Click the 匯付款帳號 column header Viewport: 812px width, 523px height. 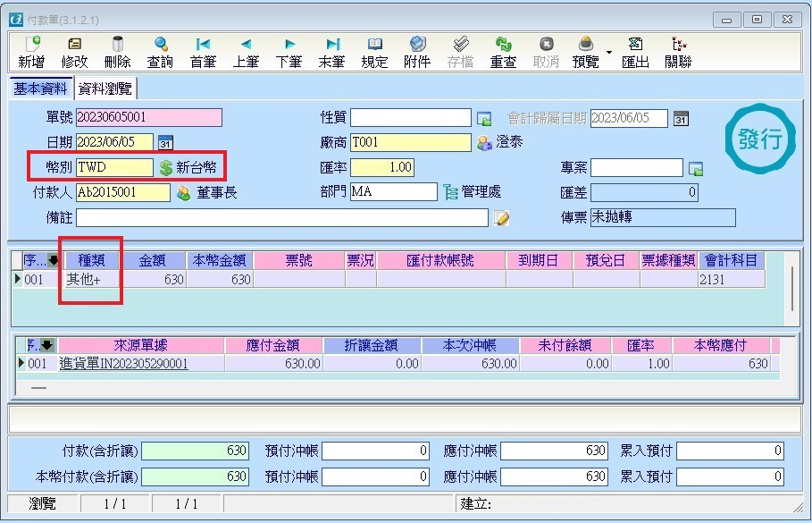[440, 260]
